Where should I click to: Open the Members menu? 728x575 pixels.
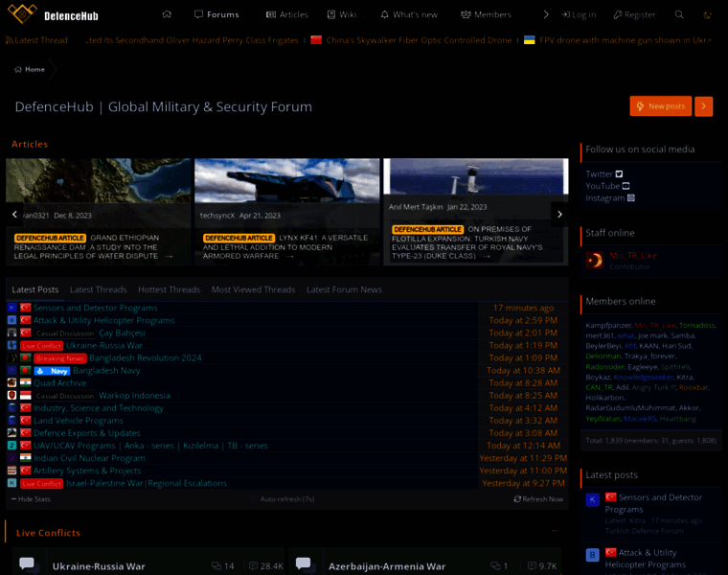(x=486, y=14)
